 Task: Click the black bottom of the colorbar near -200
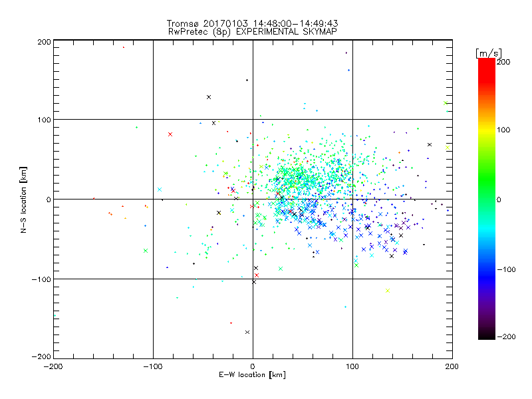coord(487,336)
